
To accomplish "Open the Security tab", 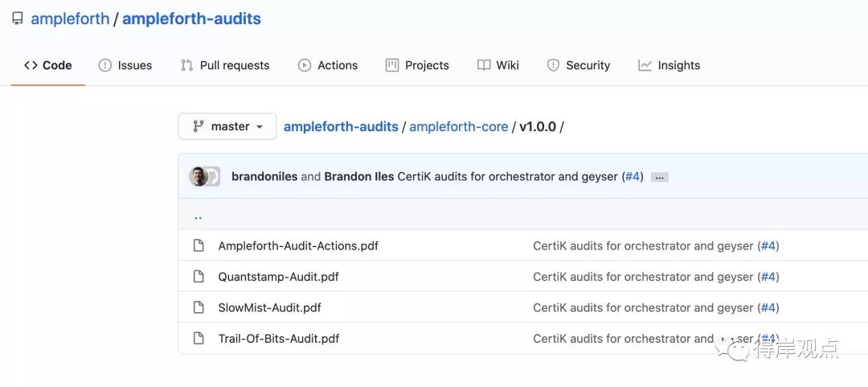I will click(x=579, y=65).
